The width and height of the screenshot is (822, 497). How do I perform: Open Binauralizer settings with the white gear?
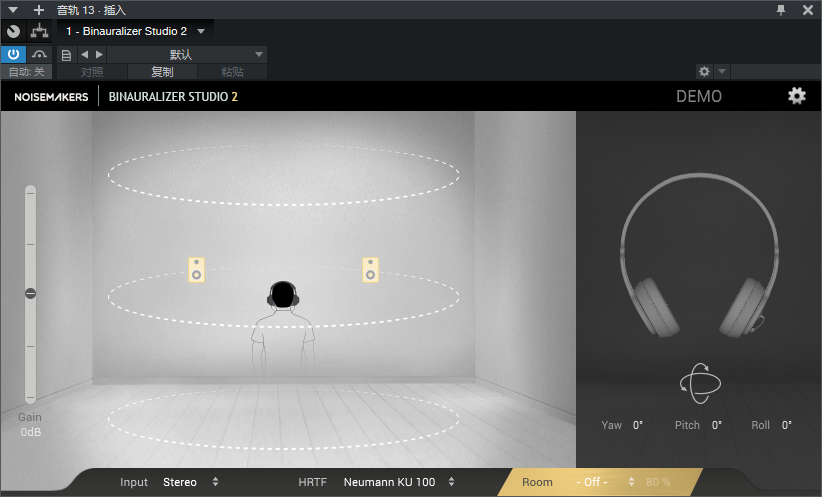click(796, 96)
